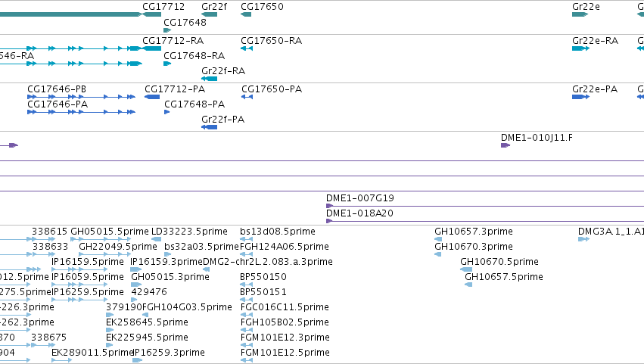
Task: Select the LD33223.5prime EST label
Action: (x=189, y=232)
